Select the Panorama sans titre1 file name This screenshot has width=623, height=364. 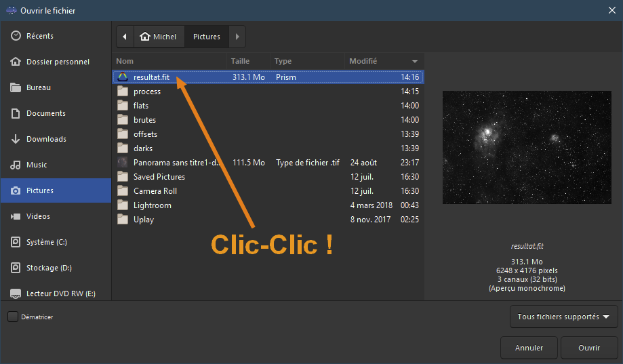[x=176, y=163]
